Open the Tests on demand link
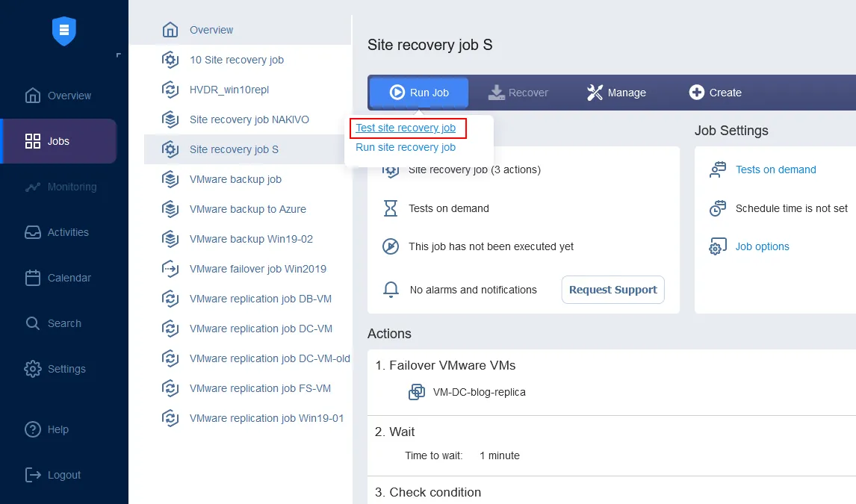856x504 pixels. tap(775, 169)
